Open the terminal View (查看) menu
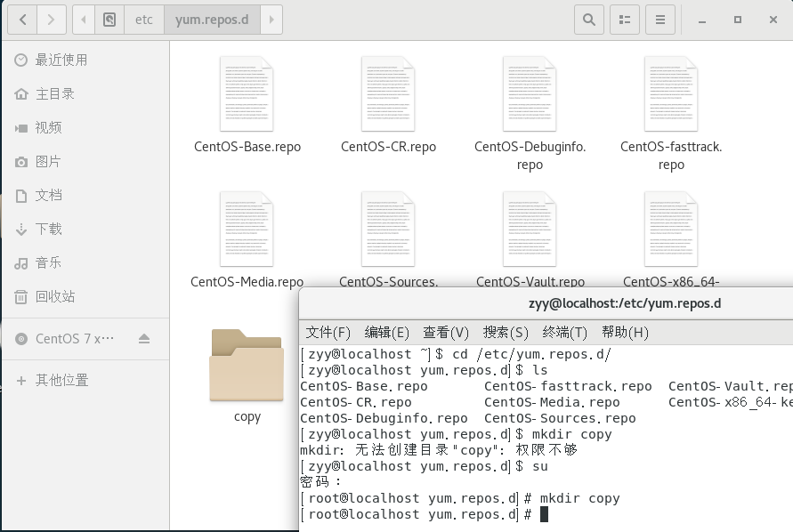Image resolution: width=793 pixels, height=532 pixels. click(x=446, y=332)
